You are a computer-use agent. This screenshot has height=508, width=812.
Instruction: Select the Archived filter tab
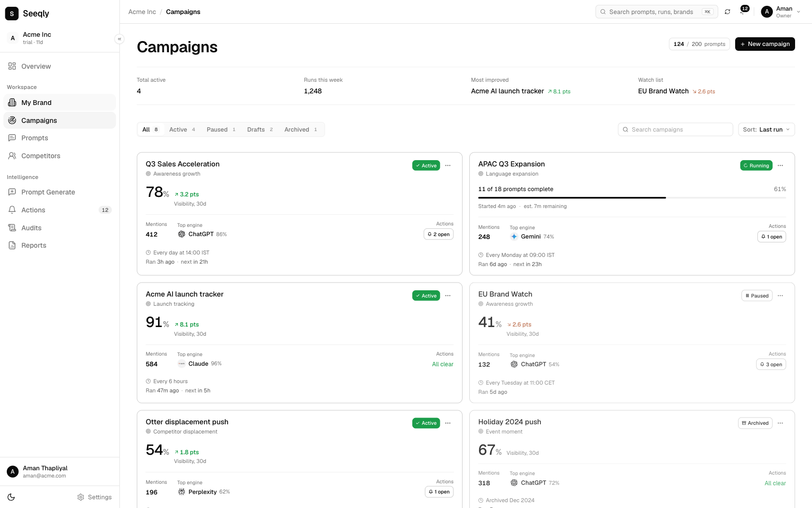[x=301, y=130]
